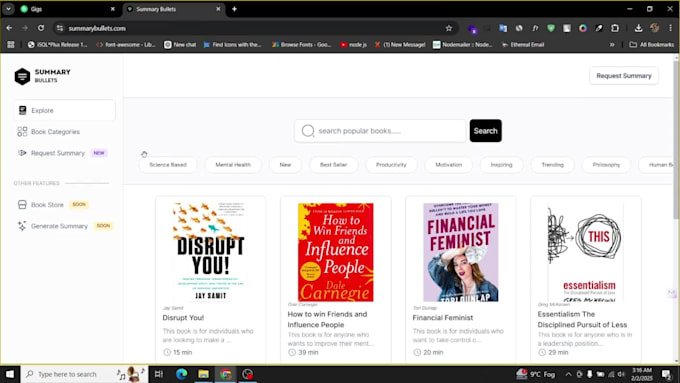
Task: Open the Essentialism book cover
Action: [585, 252]
